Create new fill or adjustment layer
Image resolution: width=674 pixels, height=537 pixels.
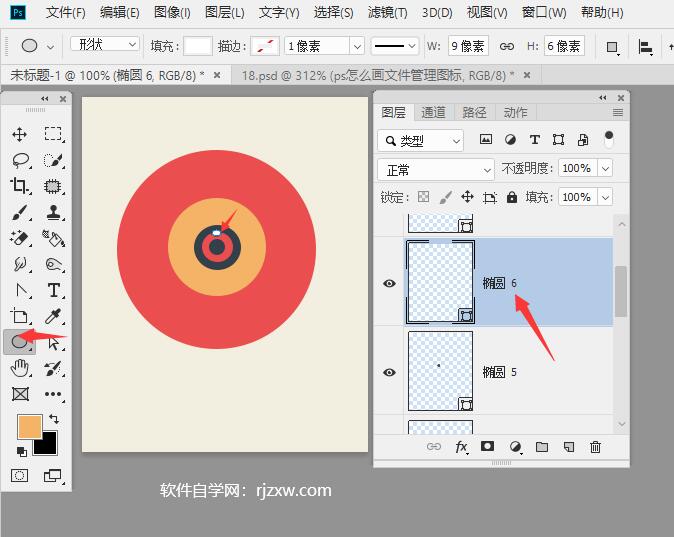[x=515, y=447]
